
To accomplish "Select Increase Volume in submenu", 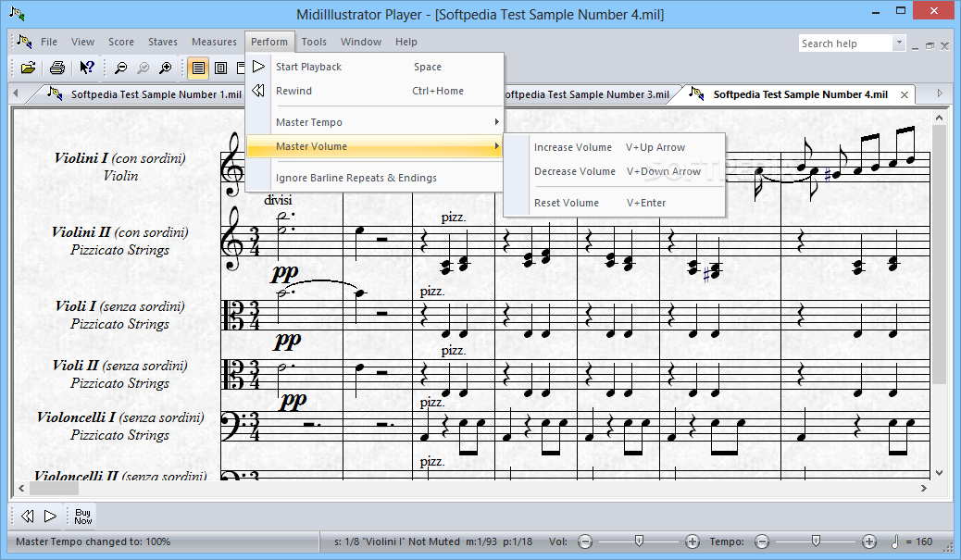I will coord(614,148).
